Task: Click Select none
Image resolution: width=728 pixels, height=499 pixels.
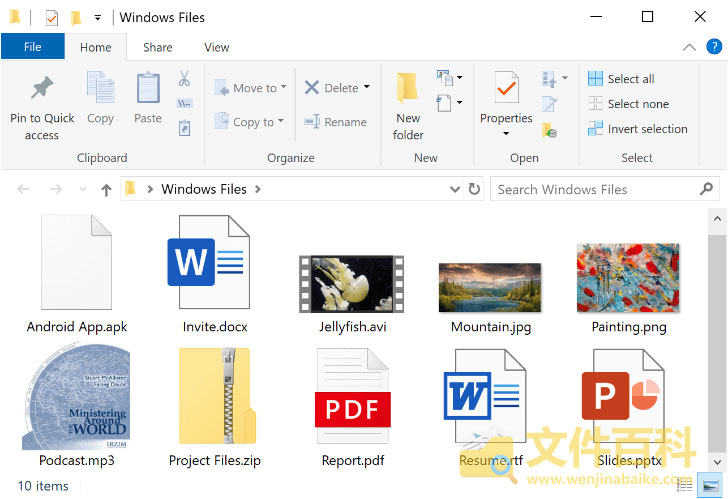Action: 628,104
